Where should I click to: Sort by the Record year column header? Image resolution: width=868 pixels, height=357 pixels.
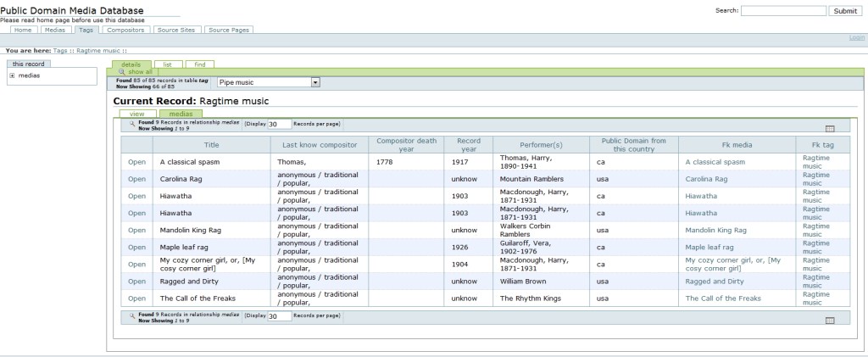pos(468,144)
